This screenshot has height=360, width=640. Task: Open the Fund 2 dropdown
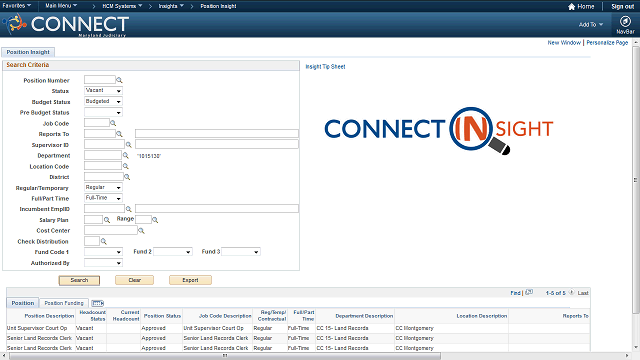(172, 252)
